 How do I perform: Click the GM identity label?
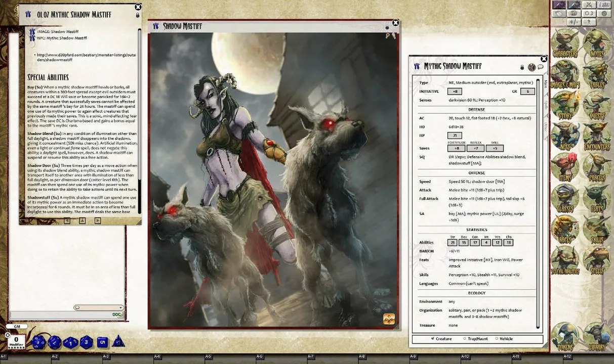pos(17,327)
